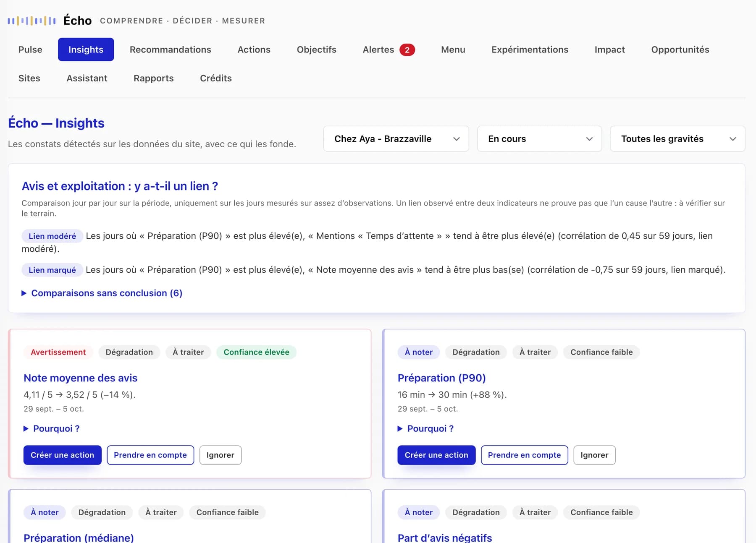Expand Pourquoi ? under Préparation (P90)
The width and height of the screenshot is (756, 543).
tap(426, 428)
